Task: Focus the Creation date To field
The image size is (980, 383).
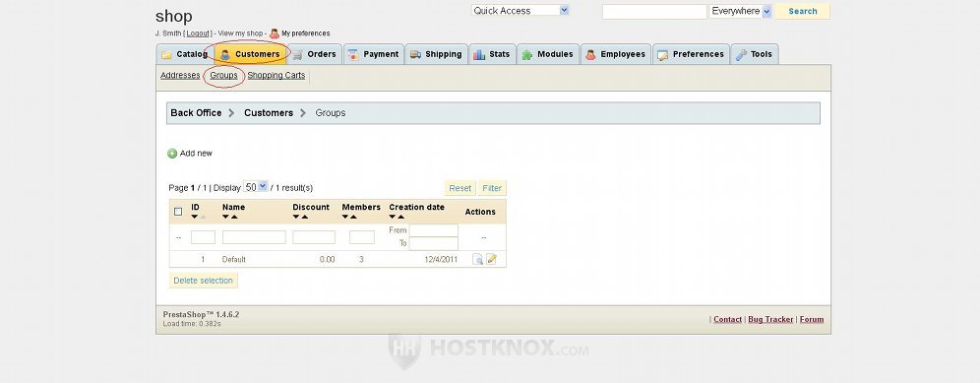Action: tap(434, 243)
